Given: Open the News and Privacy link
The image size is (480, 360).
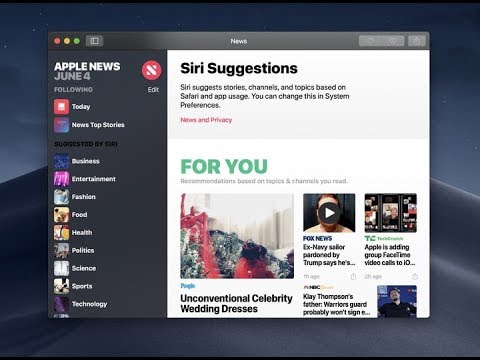Looking at the screenshot, I should (206, 120).
